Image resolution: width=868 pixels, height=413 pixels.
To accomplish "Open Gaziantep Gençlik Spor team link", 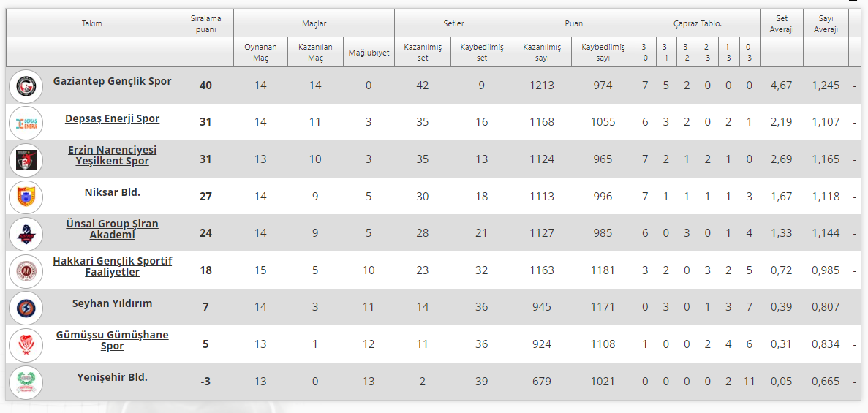I will click(x=112, y=81).
